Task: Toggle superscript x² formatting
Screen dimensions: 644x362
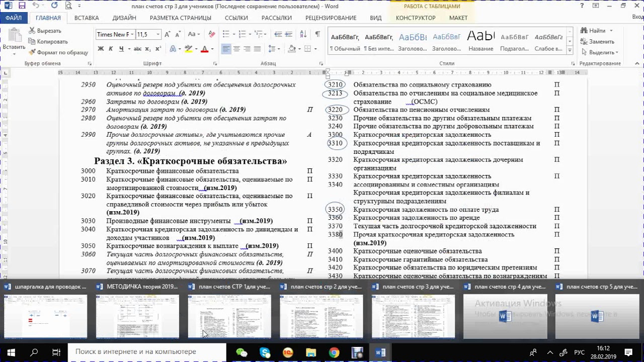Action: [158, 49]
